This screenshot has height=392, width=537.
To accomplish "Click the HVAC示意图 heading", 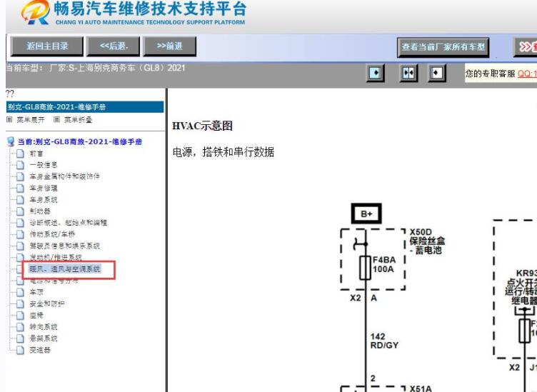I will click(x=202, y=126).
